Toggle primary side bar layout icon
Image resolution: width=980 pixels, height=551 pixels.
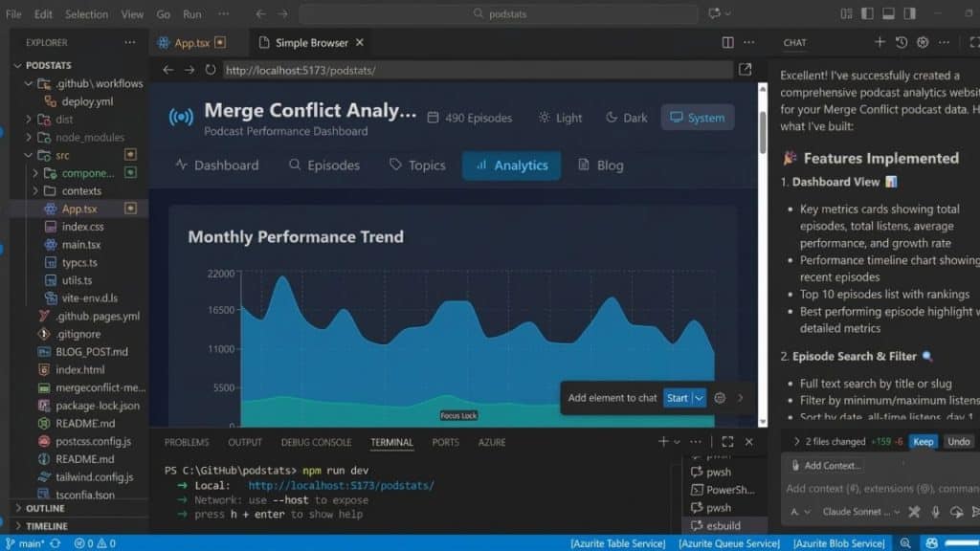pyautogui.click(x=867, y=13)
